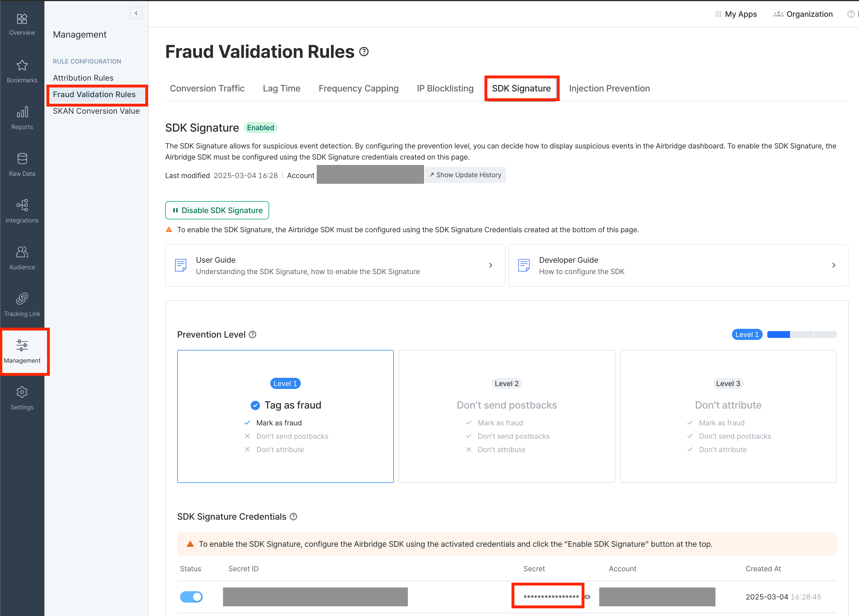Click the prevention level progress bar
Screen dimensions: 859x616
(801, 334)
